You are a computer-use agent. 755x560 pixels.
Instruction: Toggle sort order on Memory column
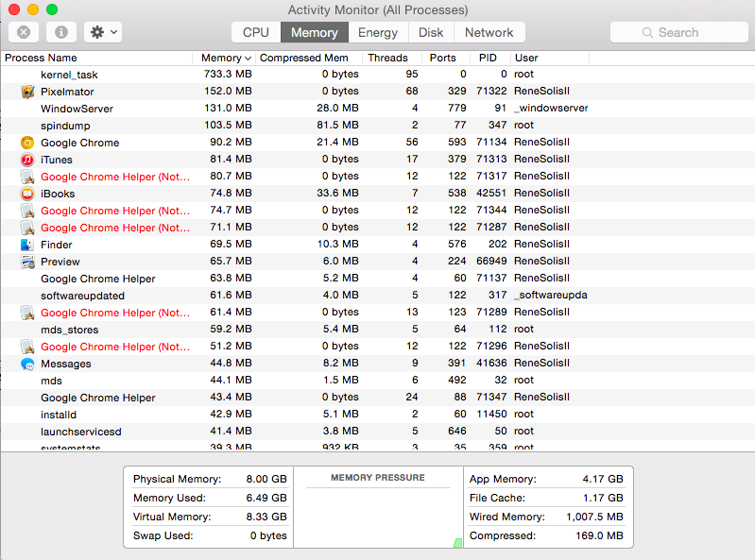(224, 58)
